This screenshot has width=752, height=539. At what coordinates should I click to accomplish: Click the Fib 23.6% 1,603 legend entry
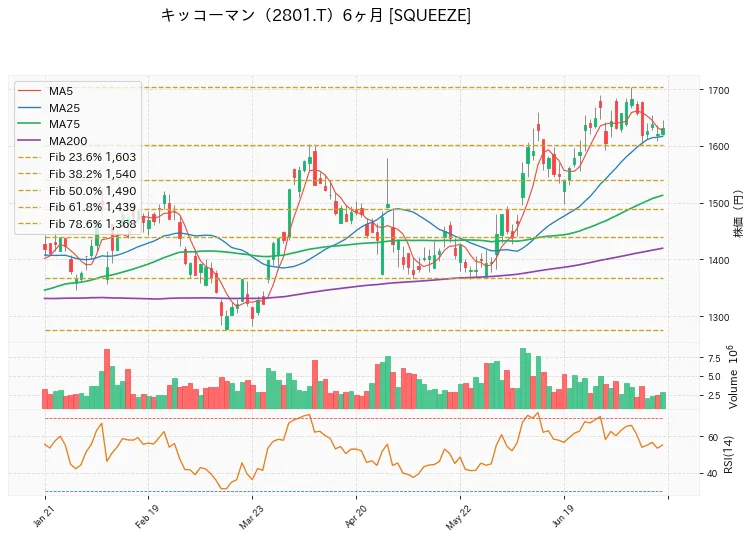[x=77, y=157]
